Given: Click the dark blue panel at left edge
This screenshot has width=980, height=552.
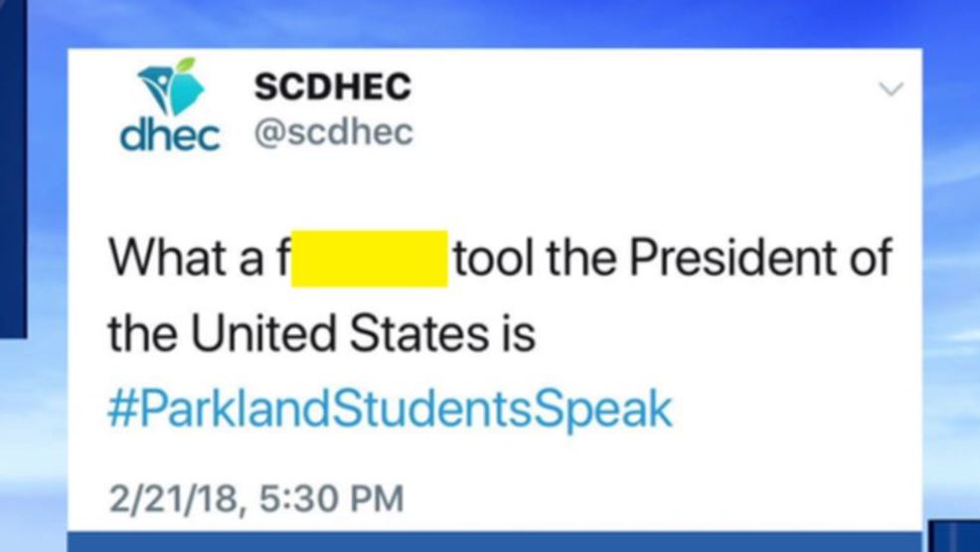Looking at the screenshot, I should tap(12, 169).
